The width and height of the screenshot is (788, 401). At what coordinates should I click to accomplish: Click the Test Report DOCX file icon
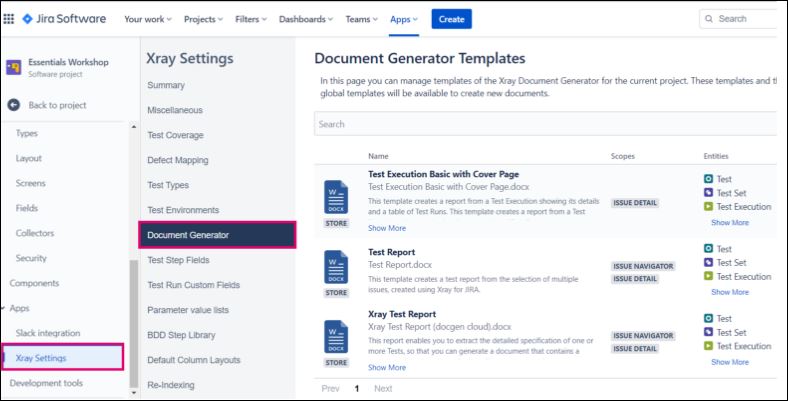pyautogui.click(x=336, y=267)
